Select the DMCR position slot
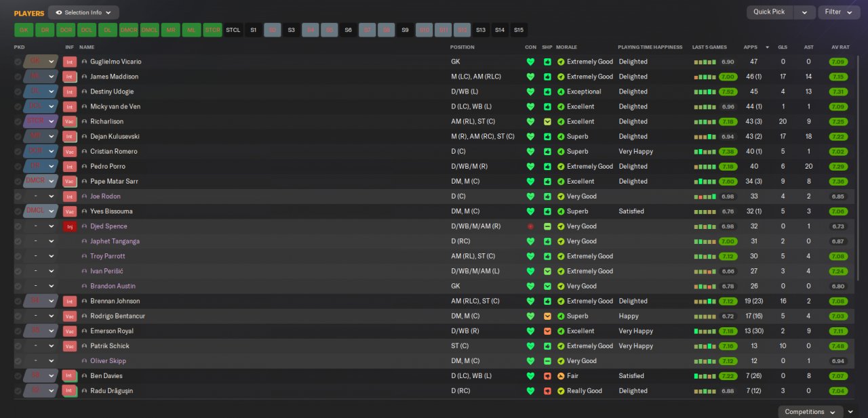 point(129,30)
